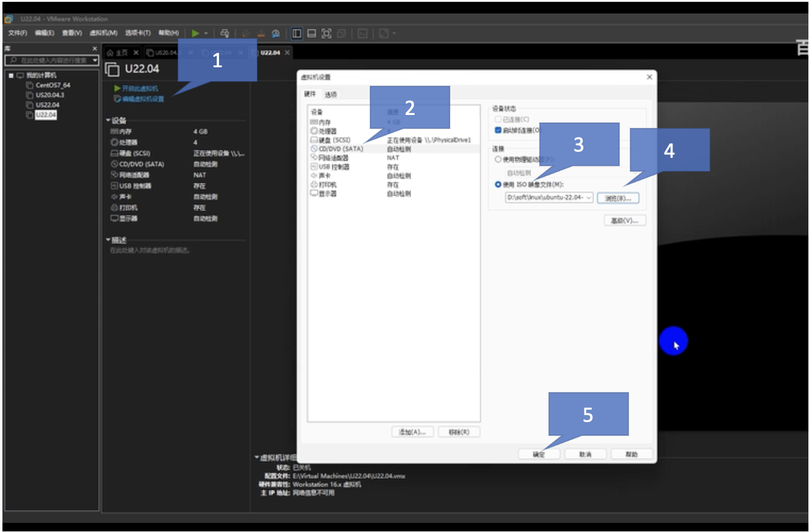Open the snapshot manager toolbar icon

coord(276,33)
